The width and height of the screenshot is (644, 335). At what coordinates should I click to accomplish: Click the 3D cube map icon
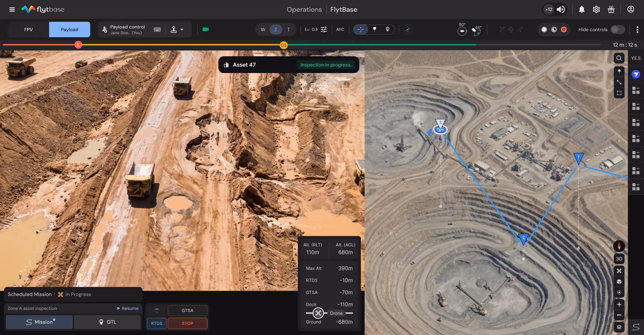[619, 281]
